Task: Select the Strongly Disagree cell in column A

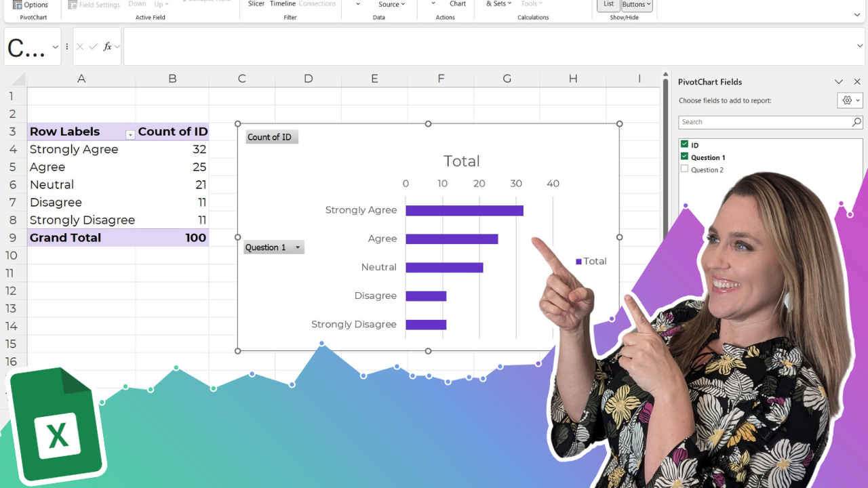Action: [81, 220]
